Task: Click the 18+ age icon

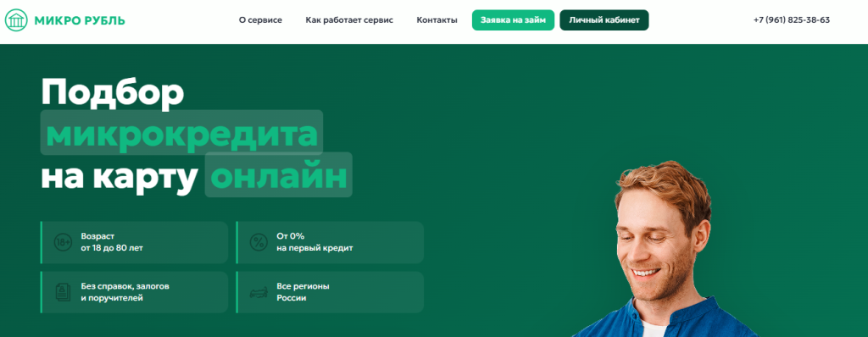Action: (x=63, y=242)
